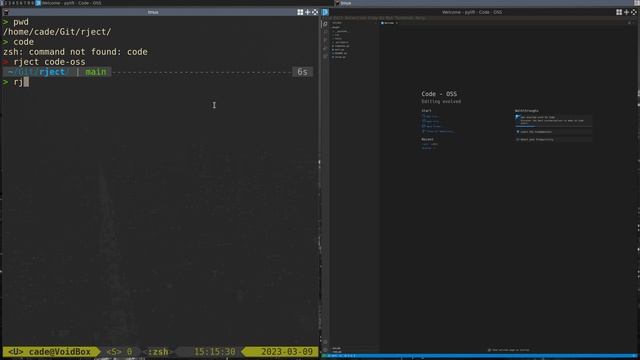Image resolution: width=640 pixels, height=360 pixels.
Task: Click the grid layout icon in Code - OSS titlebar
Action: pyautogui.click(x=619, y=12)
